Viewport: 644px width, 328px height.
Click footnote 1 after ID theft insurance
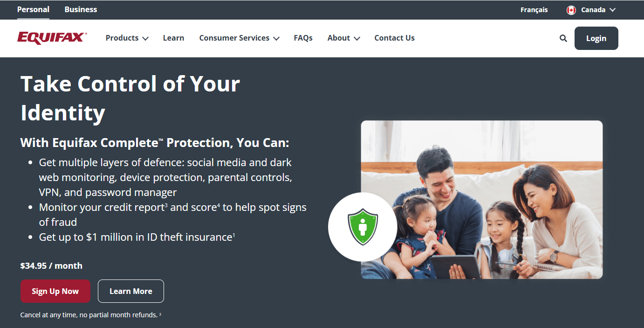click(x=233, y=235)
